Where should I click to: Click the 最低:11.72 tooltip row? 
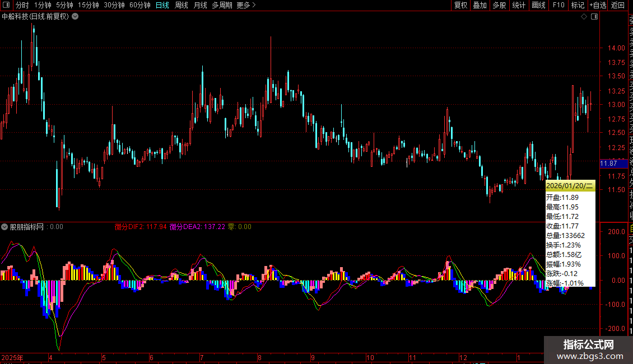(562, 216)
